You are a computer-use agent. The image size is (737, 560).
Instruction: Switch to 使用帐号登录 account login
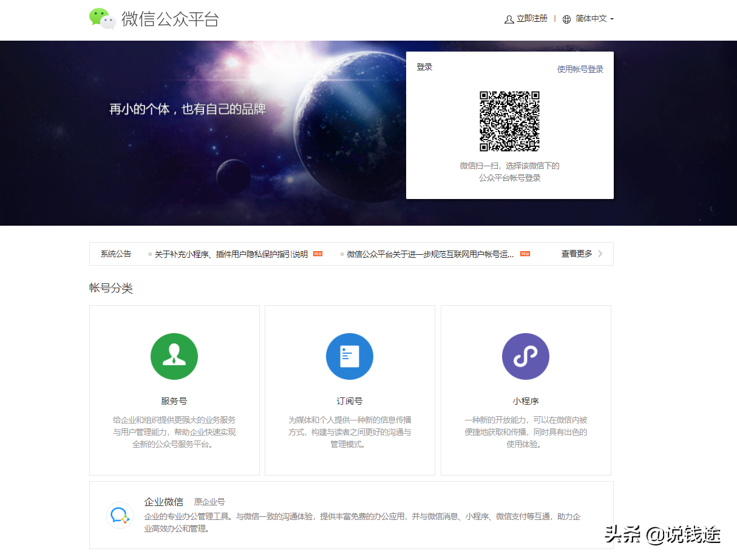579,69
